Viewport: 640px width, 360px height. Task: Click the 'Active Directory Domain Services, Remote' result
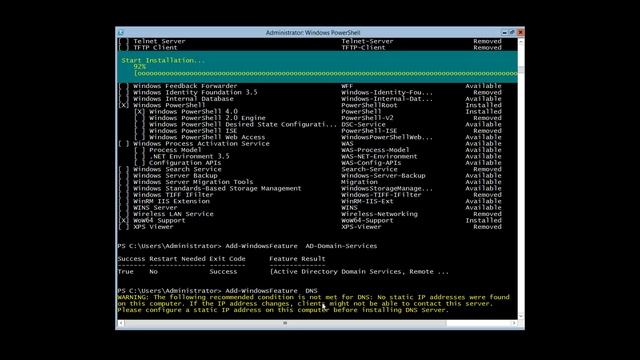pyautogui.click(x=359, y=272)
